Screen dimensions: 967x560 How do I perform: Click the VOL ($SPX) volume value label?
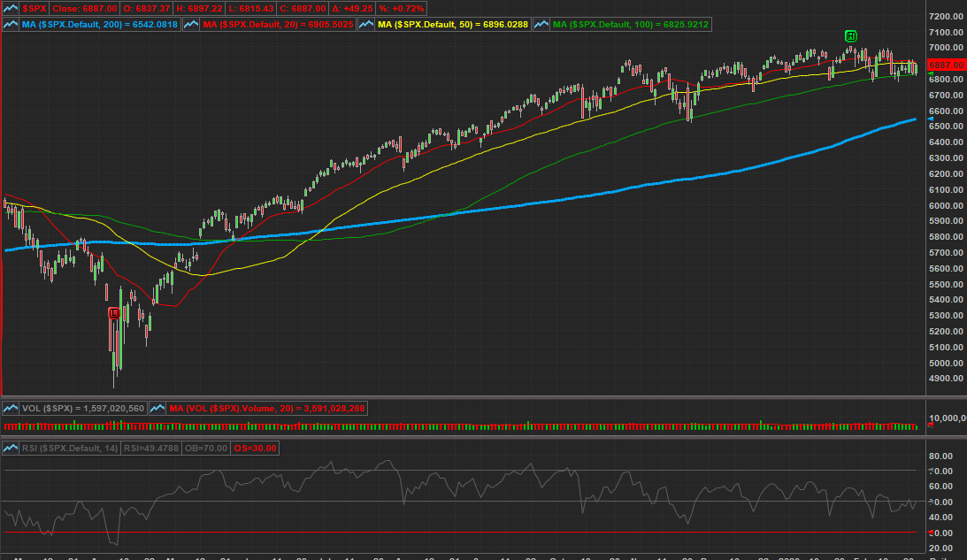pos(81,409)
